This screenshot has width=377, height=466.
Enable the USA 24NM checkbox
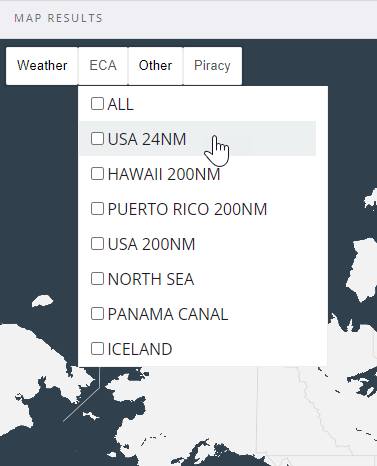coord(97,139)
